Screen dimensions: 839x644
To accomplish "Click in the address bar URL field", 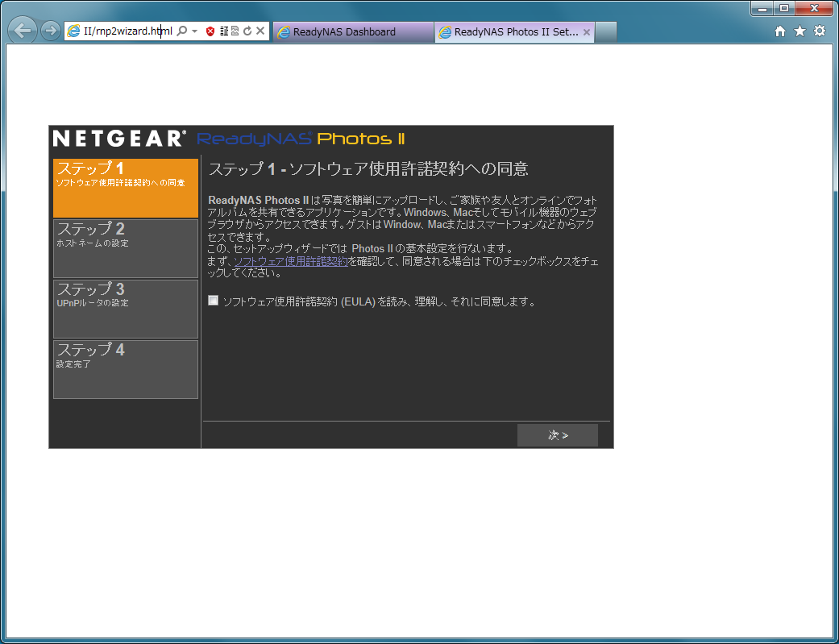I will (x=121, y=31).
